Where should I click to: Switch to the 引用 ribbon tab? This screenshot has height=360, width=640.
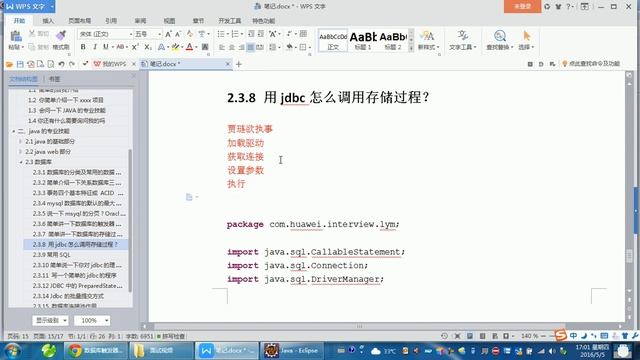tap(111, 20)
